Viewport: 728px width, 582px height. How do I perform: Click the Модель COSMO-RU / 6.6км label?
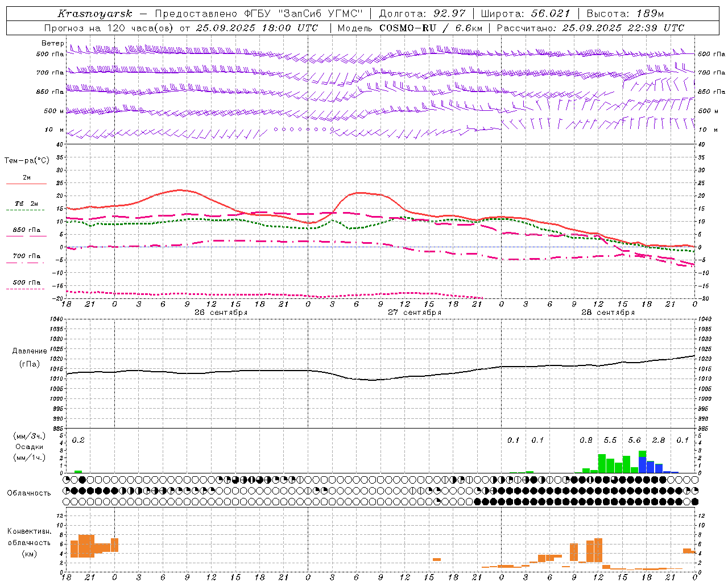click(409, 28)
